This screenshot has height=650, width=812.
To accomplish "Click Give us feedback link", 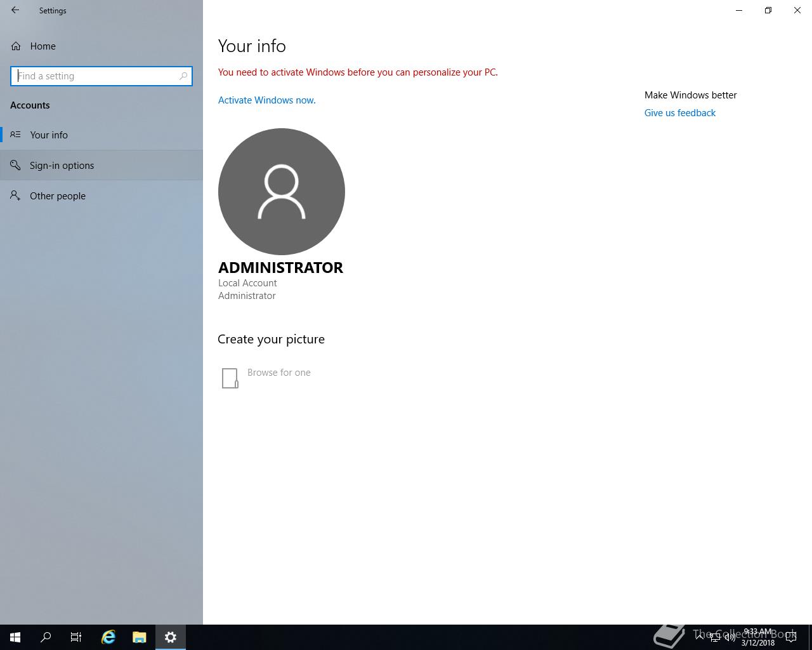I will pos(679,113).
